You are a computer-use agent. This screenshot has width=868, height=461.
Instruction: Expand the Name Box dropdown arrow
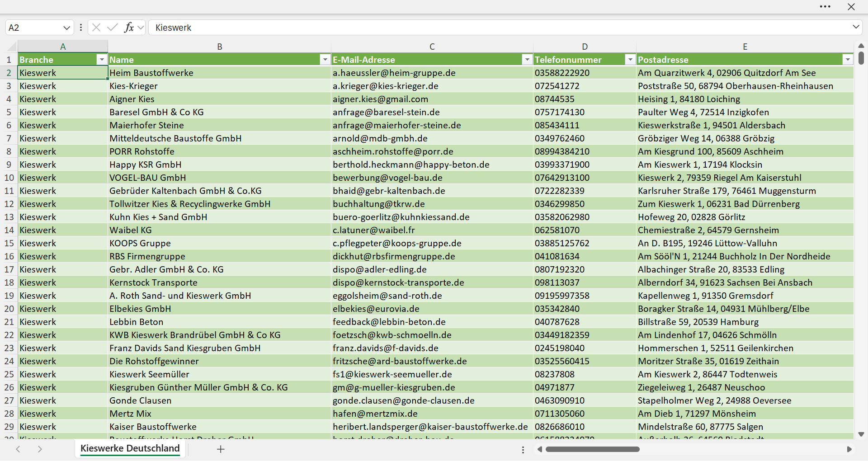[x=66, y=28]
